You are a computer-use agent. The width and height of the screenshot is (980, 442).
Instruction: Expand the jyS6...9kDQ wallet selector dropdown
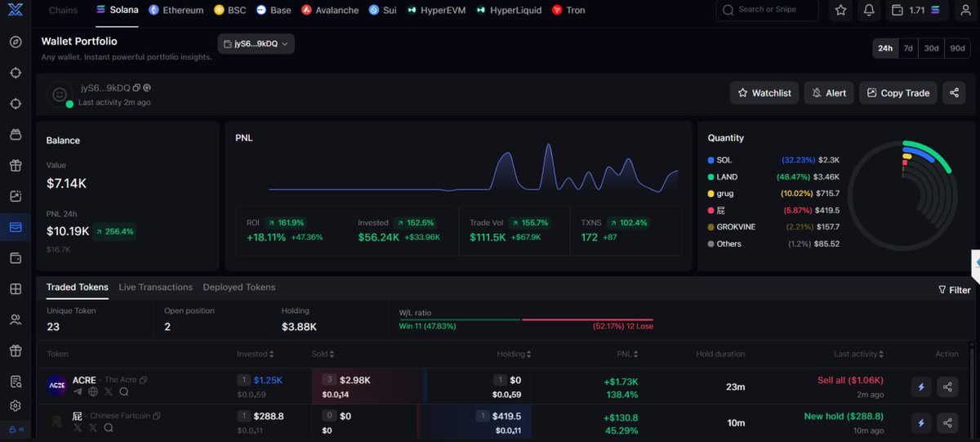click(x=256, y=44)
